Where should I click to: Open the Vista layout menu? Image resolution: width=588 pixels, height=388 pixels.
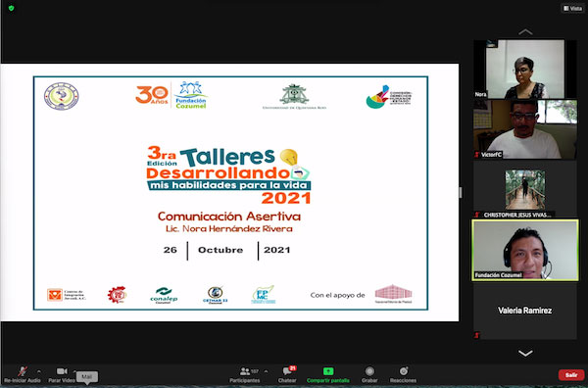coord(572,8)
